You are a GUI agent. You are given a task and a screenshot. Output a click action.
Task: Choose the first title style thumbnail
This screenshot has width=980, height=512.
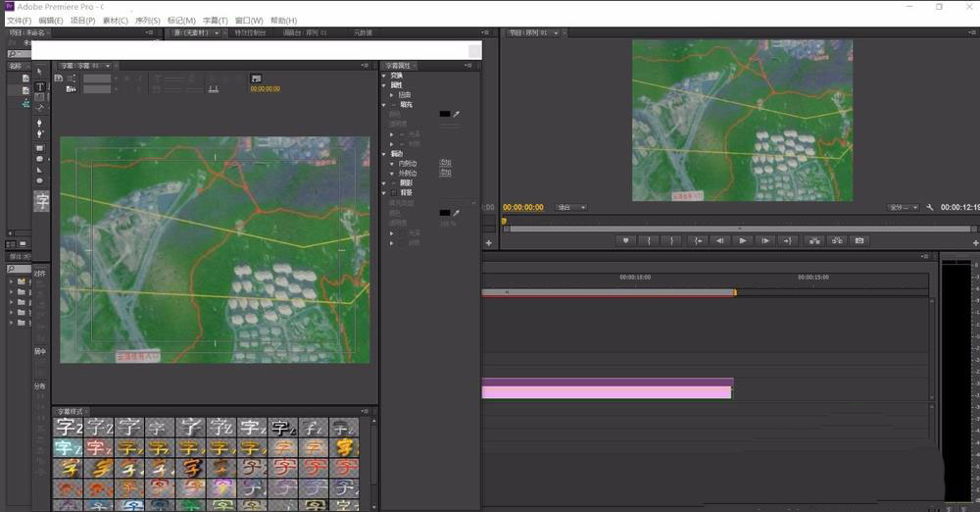[x=67, y=428]
